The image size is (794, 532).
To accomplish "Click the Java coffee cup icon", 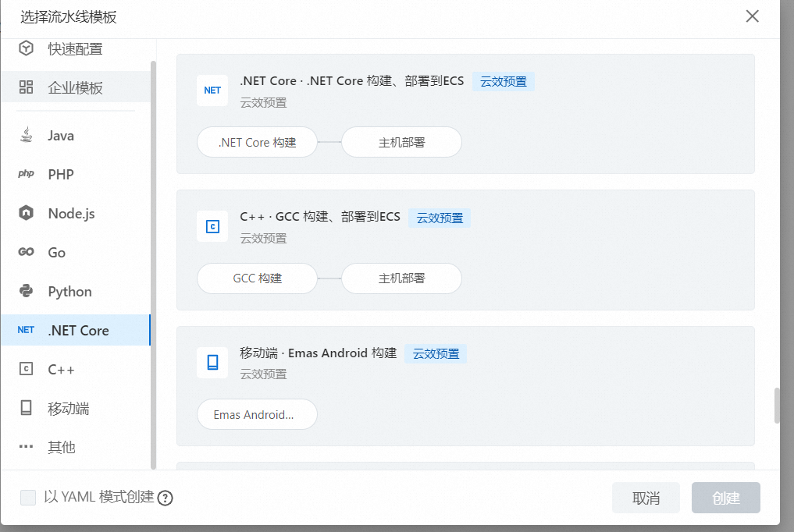I will click(26, 135).
